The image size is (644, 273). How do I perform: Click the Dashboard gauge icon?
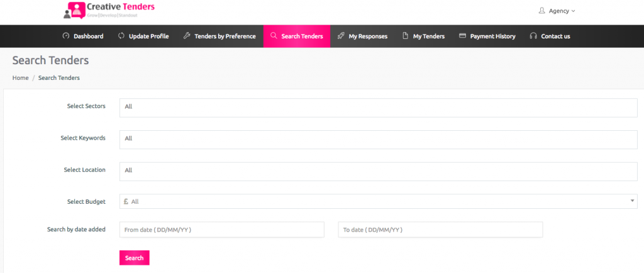point(65,36)
